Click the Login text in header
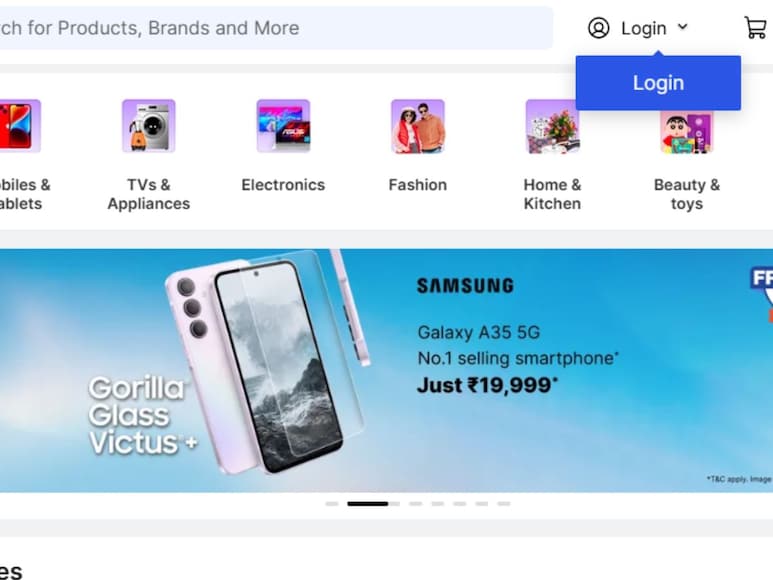 (x=644, y=29)
